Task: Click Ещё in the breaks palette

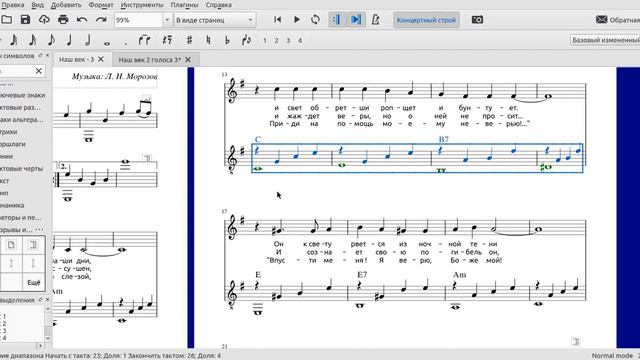Action: tap(33, 282)
